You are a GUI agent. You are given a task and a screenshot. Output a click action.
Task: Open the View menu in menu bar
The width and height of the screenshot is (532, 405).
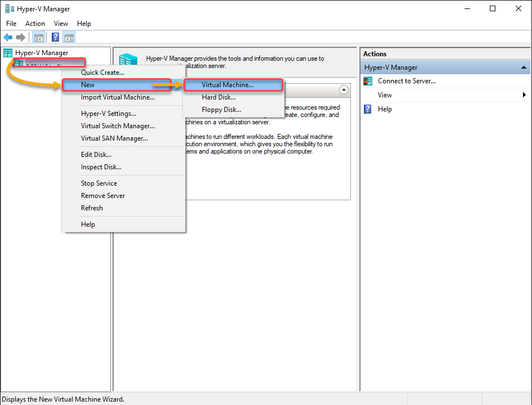coord(61,24)
